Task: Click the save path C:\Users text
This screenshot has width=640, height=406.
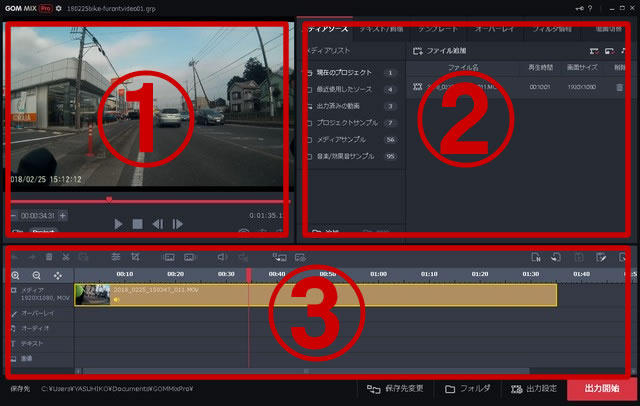Action: point(117,388)
